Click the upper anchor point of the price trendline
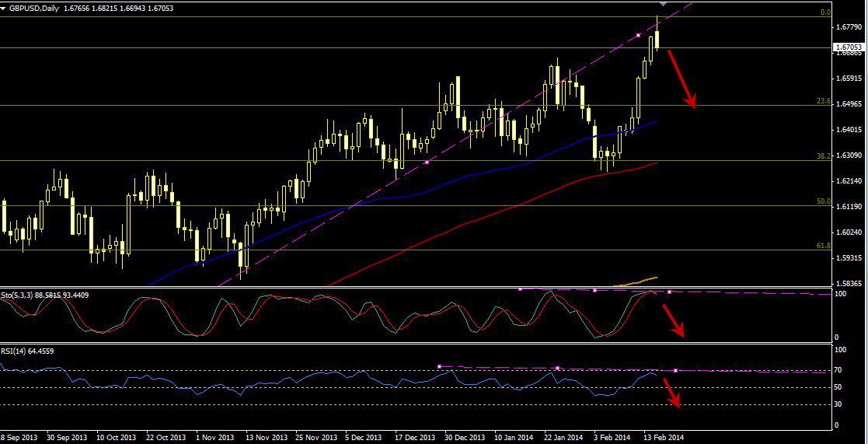The height and width of the screenshot is (444, 868). pyautogui.click(x=638, y=35)
